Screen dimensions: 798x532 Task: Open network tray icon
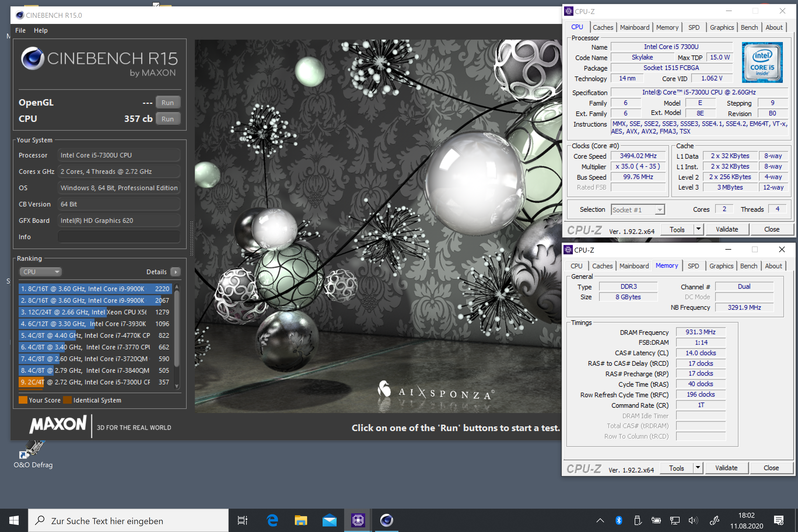(x=675, y=520)
